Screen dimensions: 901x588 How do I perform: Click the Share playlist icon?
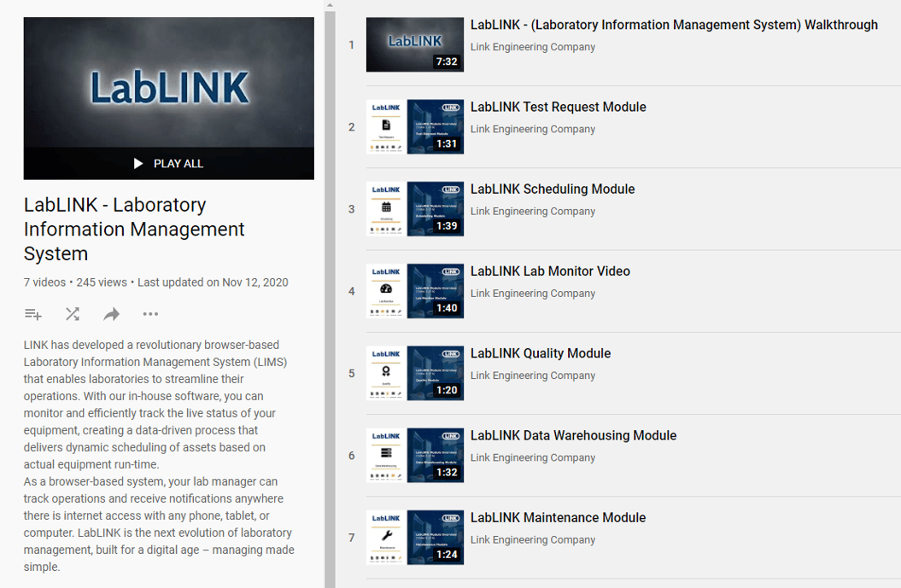[x=111, y=314]
